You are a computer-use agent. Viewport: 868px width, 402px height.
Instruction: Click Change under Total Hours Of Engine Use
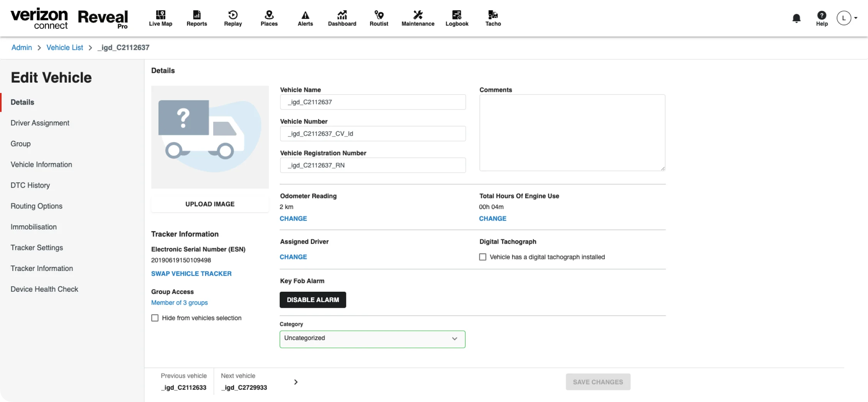492,218
